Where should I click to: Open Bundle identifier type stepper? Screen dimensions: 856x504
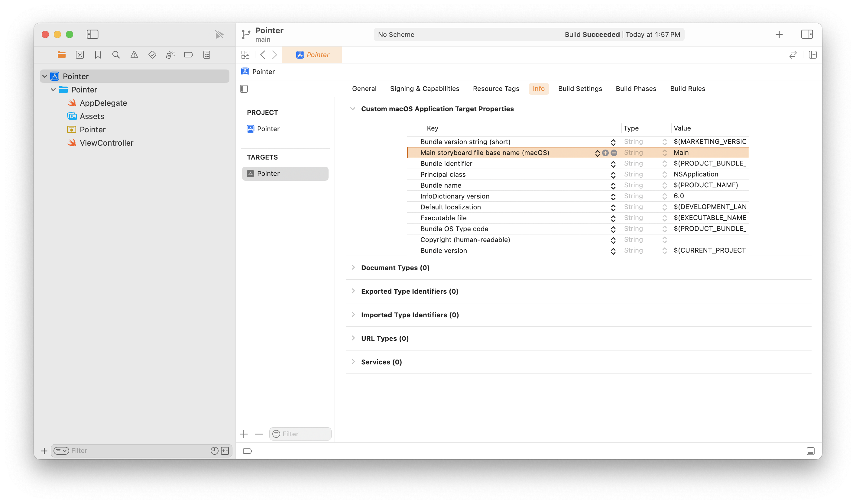(x=664, y=164)
